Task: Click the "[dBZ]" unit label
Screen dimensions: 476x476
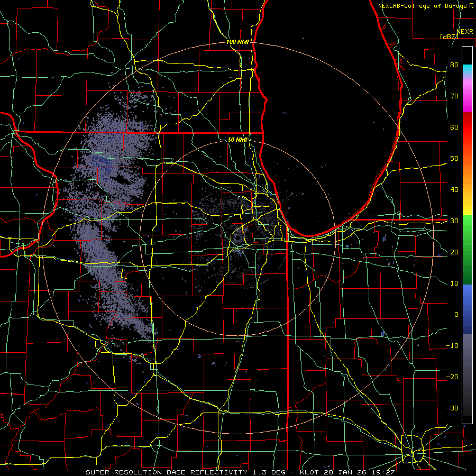Action: point(450,36)
